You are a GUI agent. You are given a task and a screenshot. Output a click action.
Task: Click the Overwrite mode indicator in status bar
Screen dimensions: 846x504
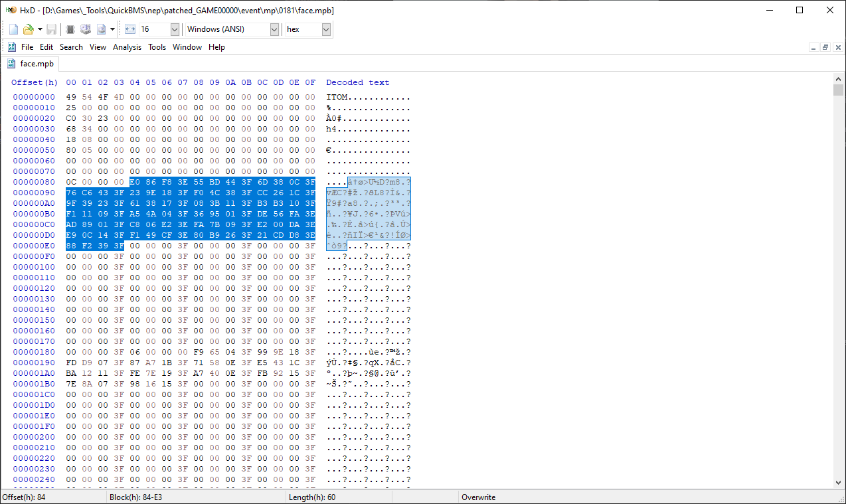pyautogui.click(x=478, y=497)
